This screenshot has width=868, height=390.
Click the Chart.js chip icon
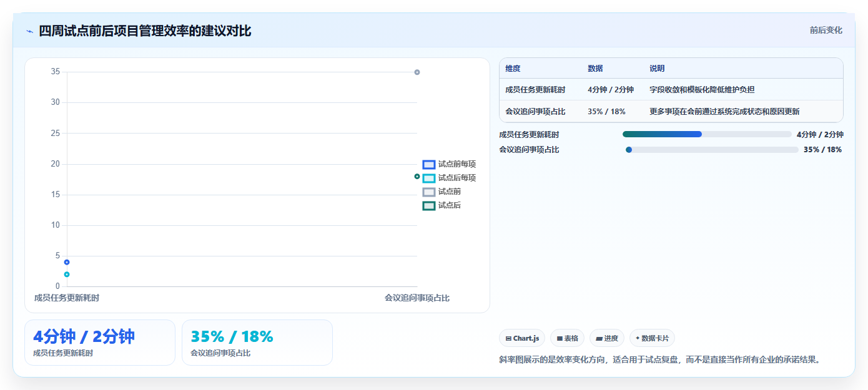click(x=508, y=339)
